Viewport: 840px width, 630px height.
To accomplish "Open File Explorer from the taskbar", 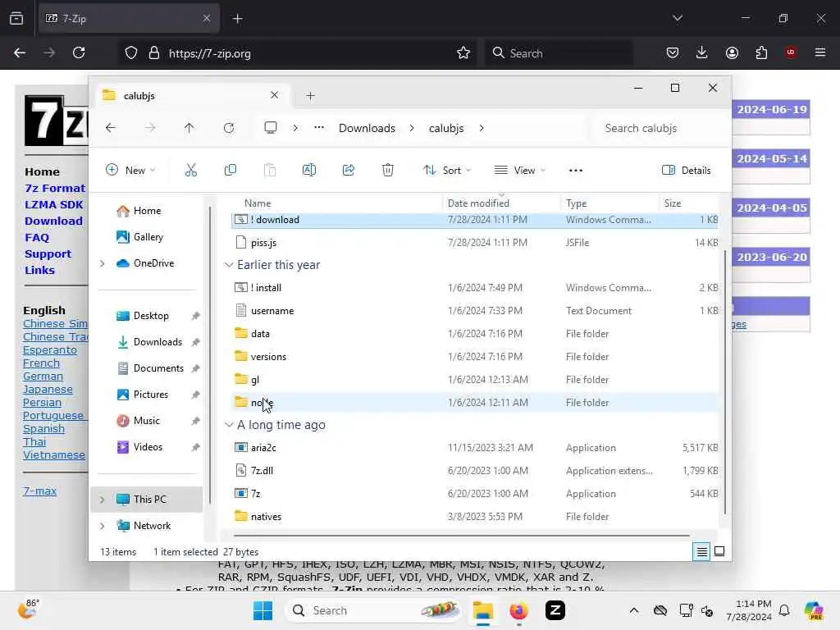I will point(482,610).
